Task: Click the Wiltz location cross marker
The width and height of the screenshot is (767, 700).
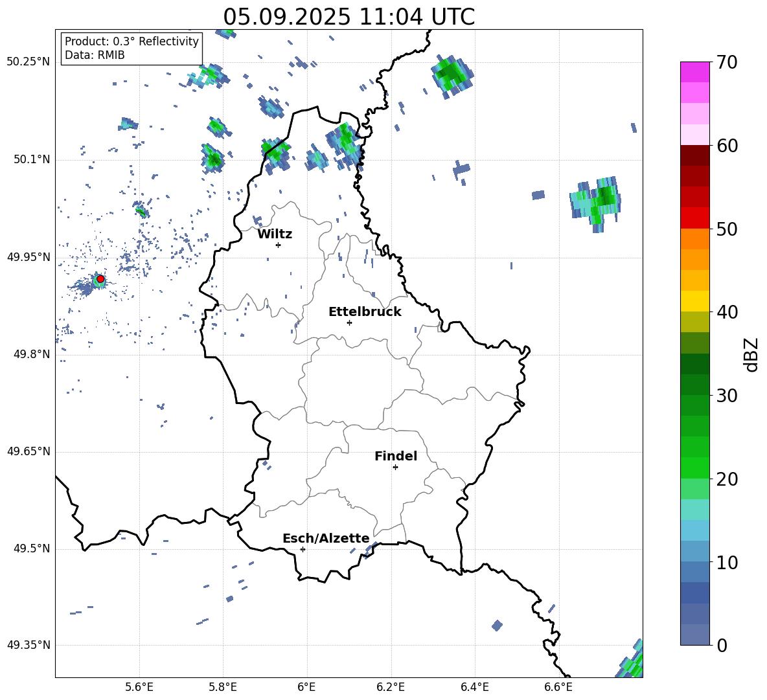Action: (279, 245)
